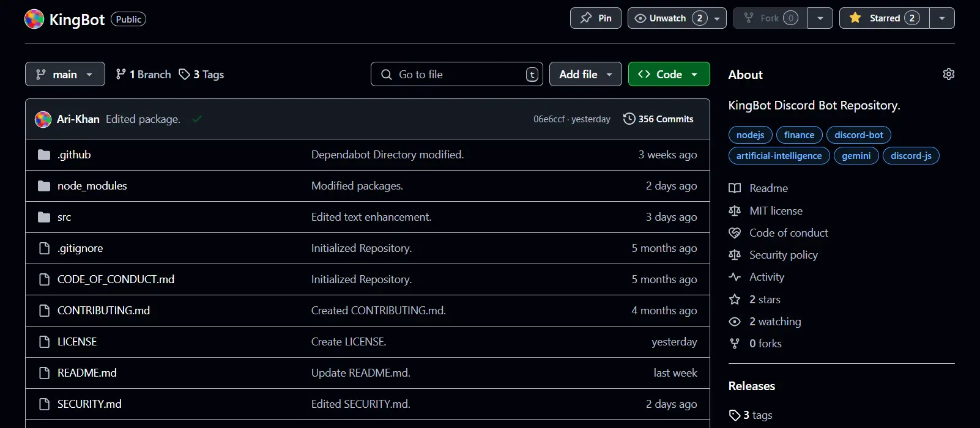Screen dimensions: 980x428
Task: Click the star icon beside 2 stars
Action: coord(735,300)
